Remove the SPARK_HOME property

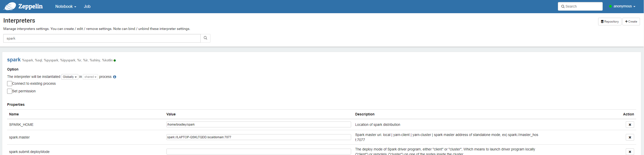point(630,125)
